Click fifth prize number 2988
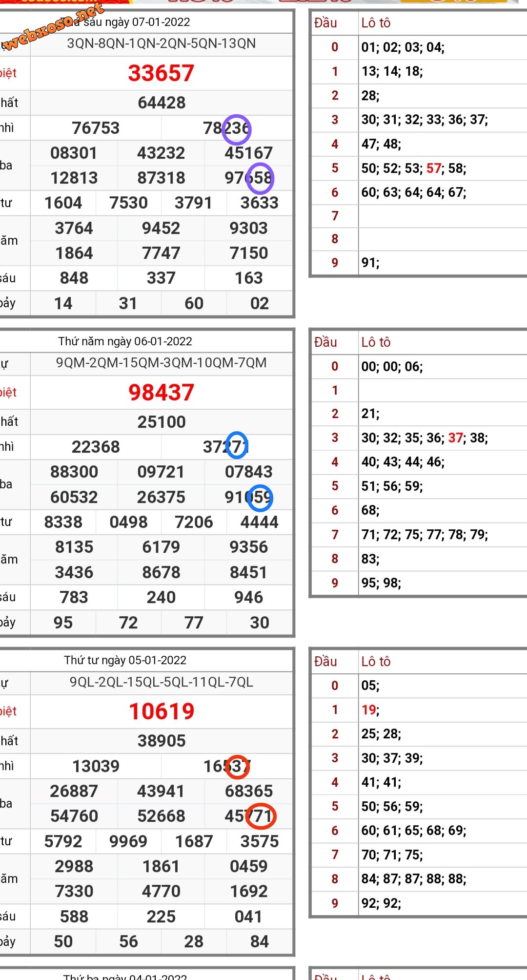The width and height of the screenshot is (527, 980). coord(74,866)
